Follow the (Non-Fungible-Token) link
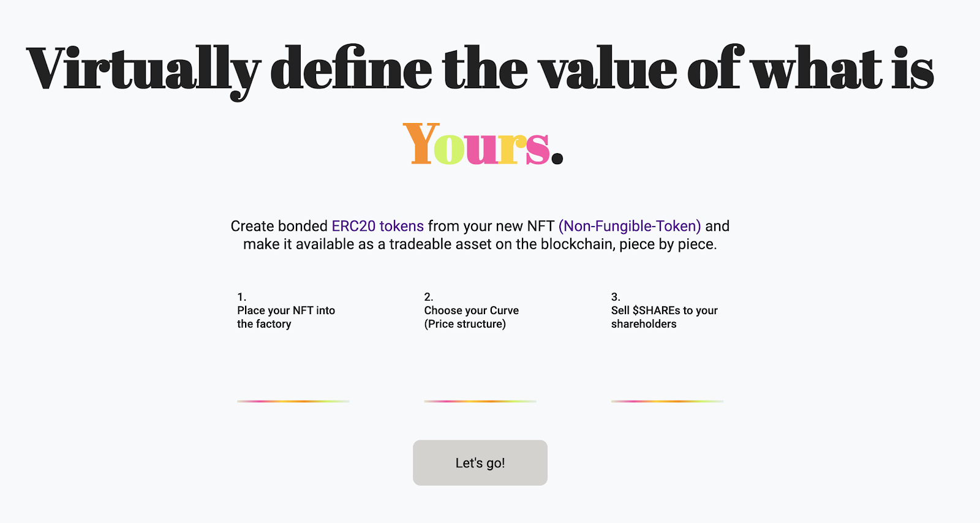980x523 pixels. (630, 226)
